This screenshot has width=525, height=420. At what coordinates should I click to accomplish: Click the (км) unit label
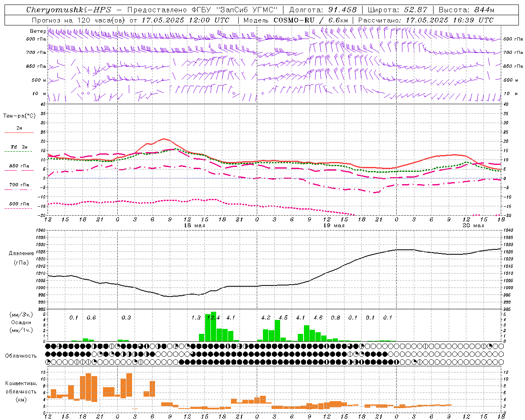click(x=21, y=399)
